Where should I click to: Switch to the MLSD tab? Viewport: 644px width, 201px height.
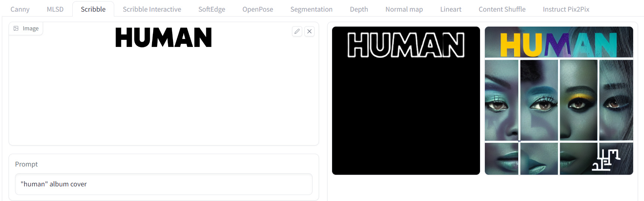coord(55,9)
